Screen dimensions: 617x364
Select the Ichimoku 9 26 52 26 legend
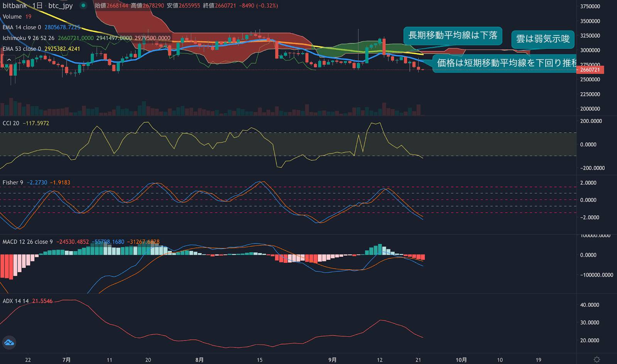27,38
